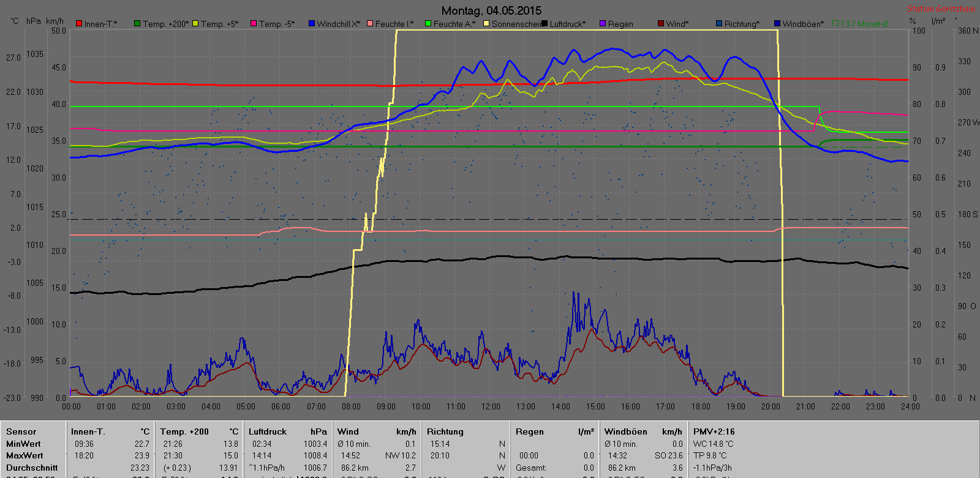Screen dimensions: 980x478
Task: Click the °C axis unit label
Action: tap(15, 21)
